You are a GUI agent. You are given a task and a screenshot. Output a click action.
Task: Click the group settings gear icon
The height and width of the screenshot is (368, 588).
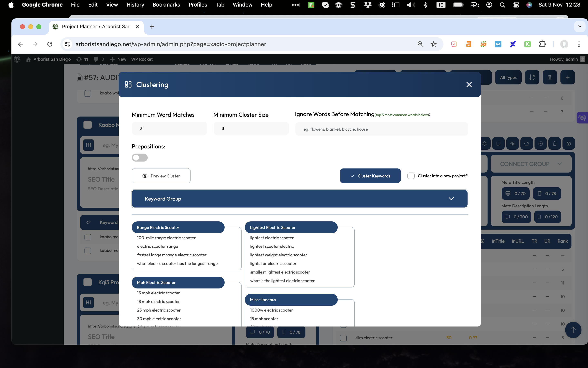(x=484, y=143)
